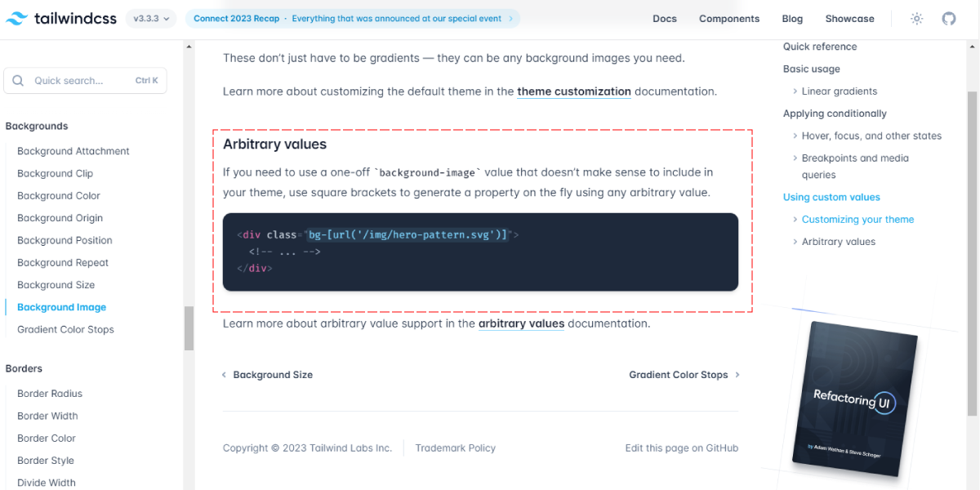Jump to Quick reference section
The width and height of the screenshot is (980, 490).
[820, 47]
